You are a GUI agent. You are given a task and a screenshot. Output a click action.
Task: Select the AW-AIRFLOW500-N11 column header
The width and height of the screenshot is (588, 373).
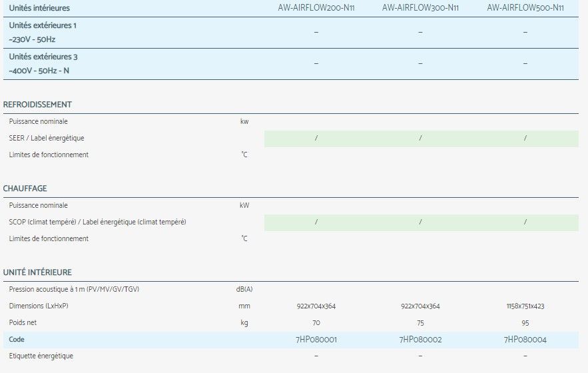[x=525, y=8]
